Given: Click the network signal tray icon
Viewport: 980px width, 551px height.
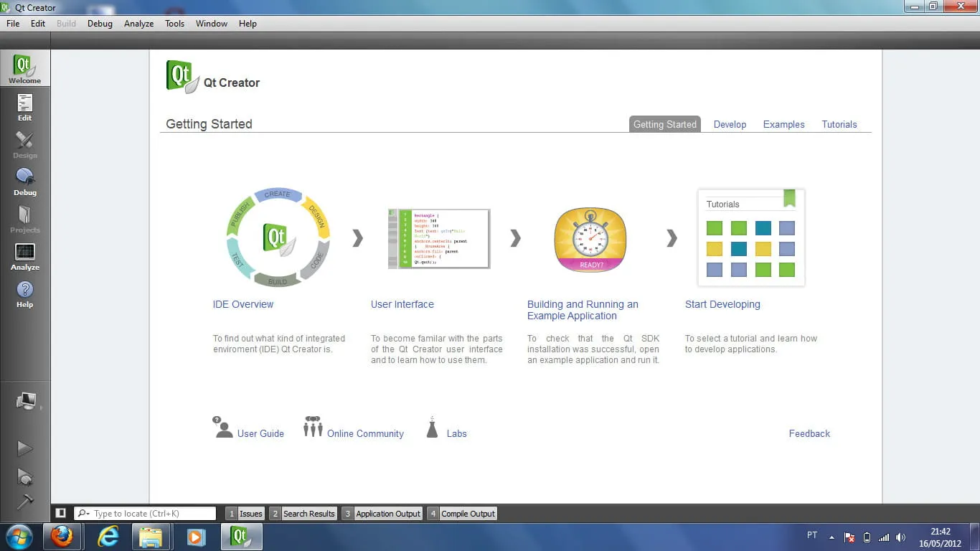Looking at the screenshot, I should [884, 537].
